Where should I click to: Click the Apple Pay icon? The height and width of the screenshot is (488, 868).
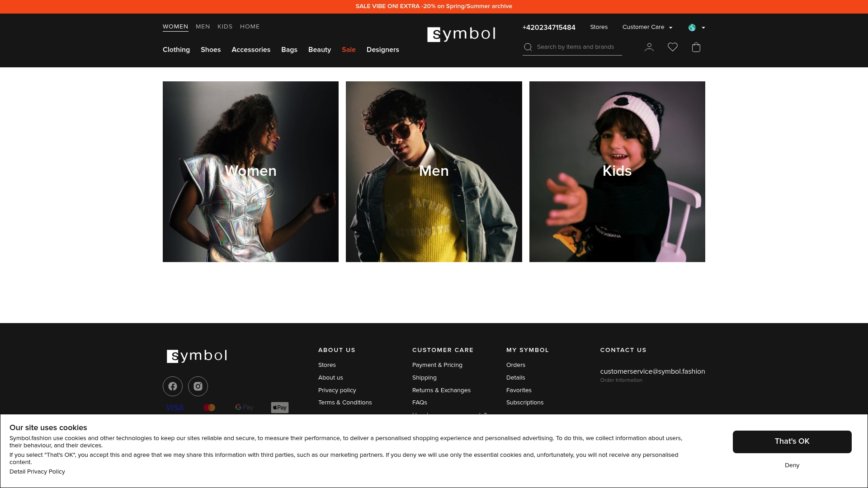280,408
